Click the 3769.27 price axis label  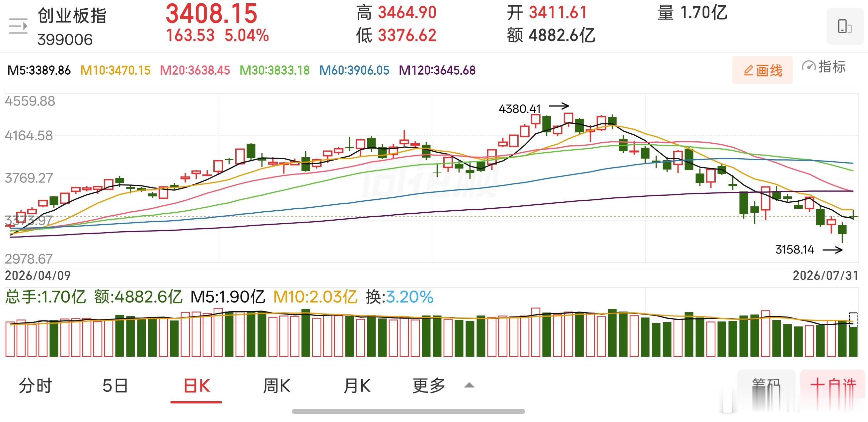[29, 178]
